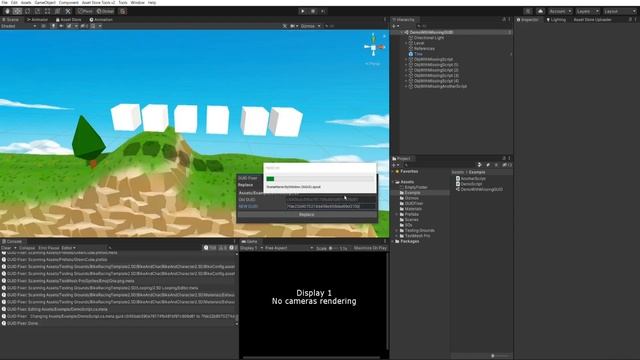Expand the Packages folder in Project
This screenshot has height=360, width=640.
click(x=393, y=241)
